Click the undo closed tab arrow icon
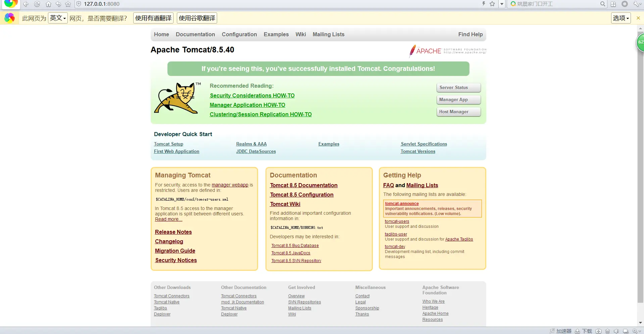Viewport: 644px width, 334px height. point(58,4)
